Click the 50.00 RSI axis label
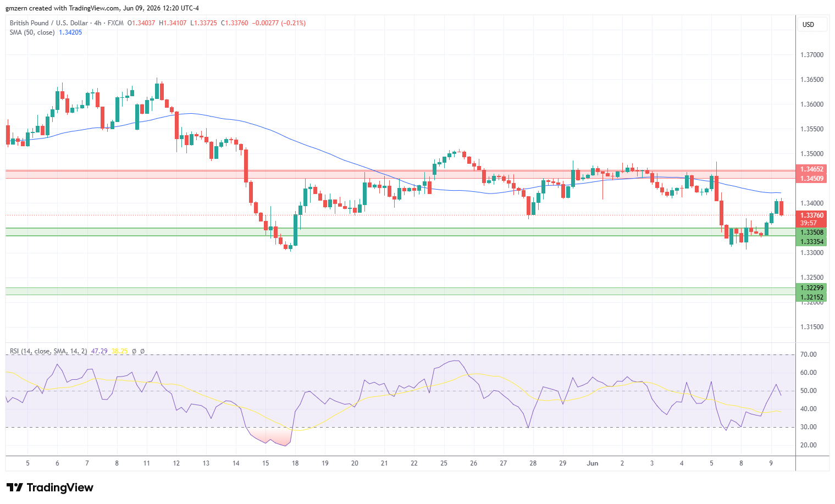Screen dimensions: 835x504 point(809,391)
